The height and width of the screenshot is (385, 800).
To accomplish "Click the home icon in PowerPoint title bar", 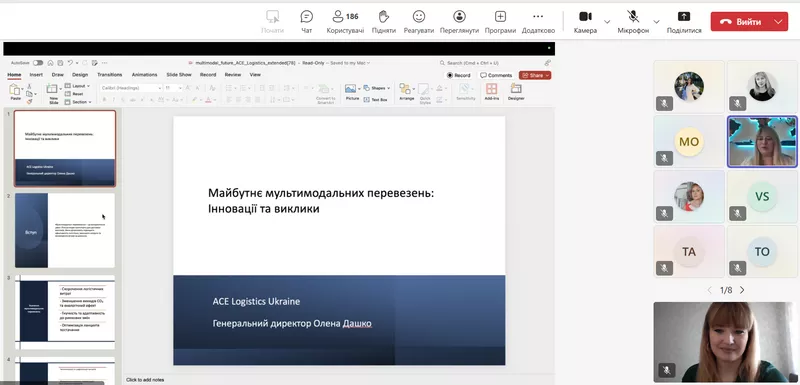I will point(51,63).
